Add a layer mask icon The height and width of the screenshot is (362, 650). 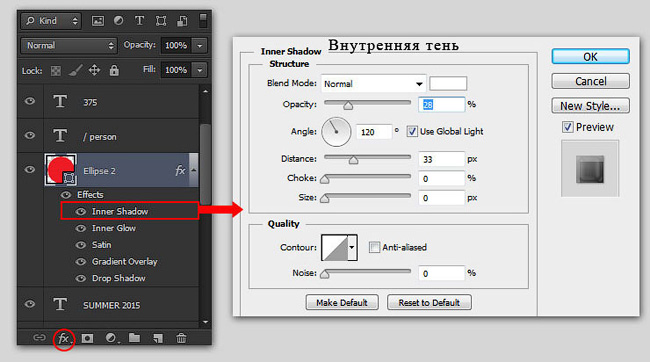87,338
